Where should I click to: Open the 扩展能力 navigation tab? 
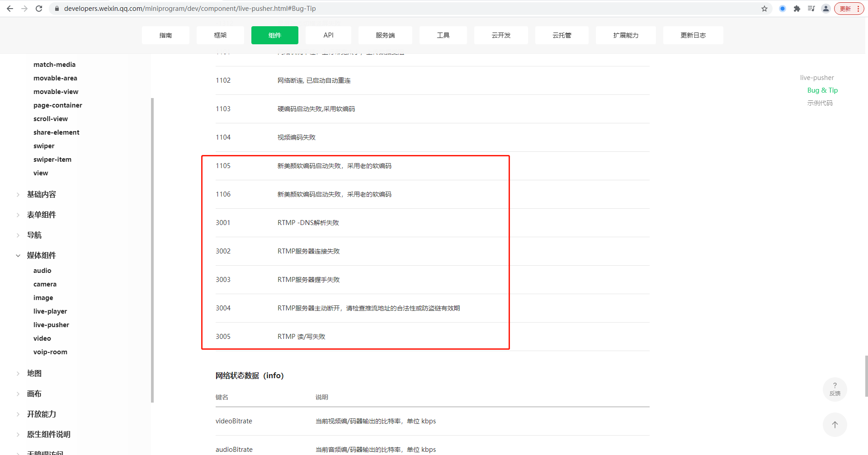(x=626, y=35)
